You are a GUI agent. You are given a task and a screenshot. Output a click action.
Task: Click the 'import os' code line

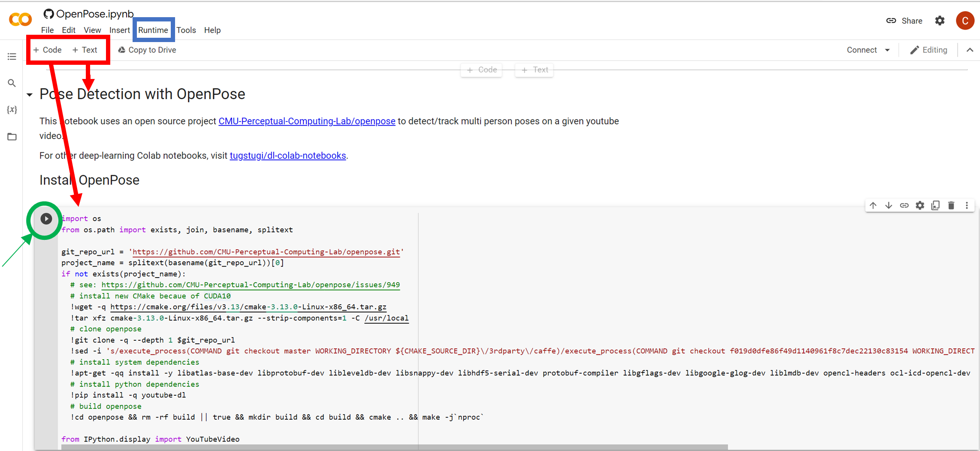pos(82,218)
